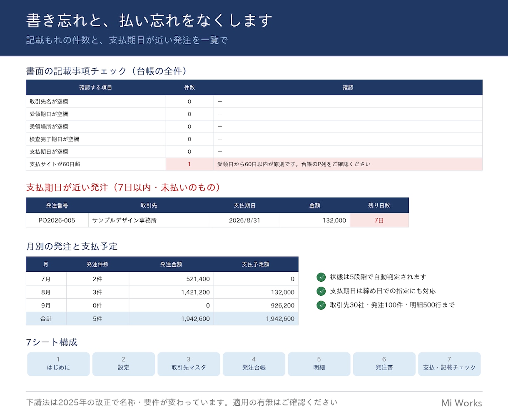Click the count 0 in the 受領場所が空欄 row
The height and width of the screenshot is (420, 508).
(189, 127)
